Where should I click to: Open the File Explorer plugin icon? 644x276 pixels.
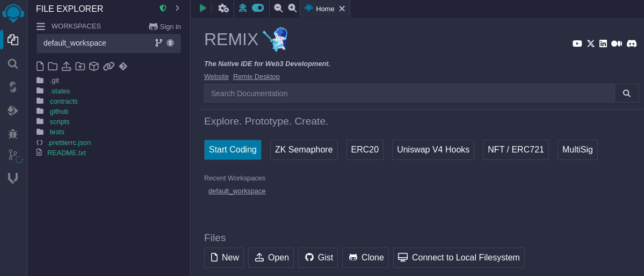tap(13, 40)
